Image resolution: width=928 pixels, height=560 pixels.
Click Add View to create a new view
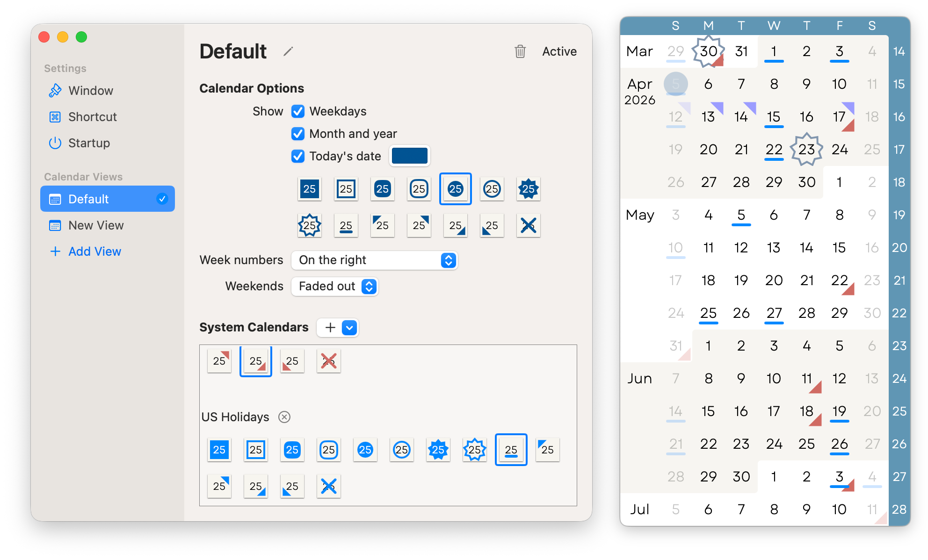(94, 251)
